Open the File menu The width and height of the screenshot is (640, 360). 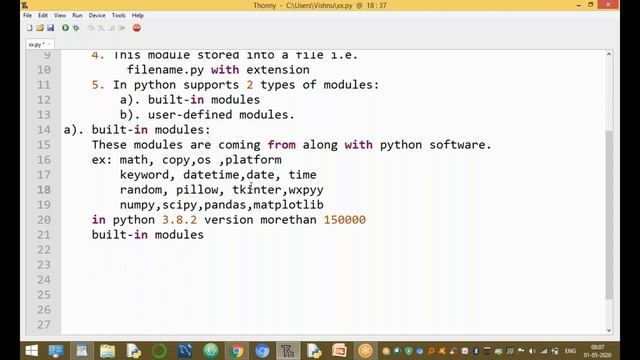pyautogui.click(x=27, y=15)
